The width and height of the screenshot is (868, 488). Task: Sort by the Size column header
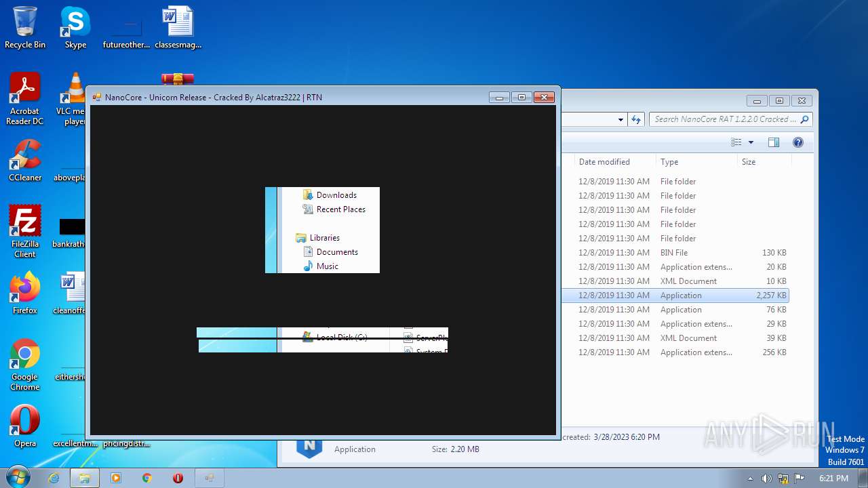point(764,162)
